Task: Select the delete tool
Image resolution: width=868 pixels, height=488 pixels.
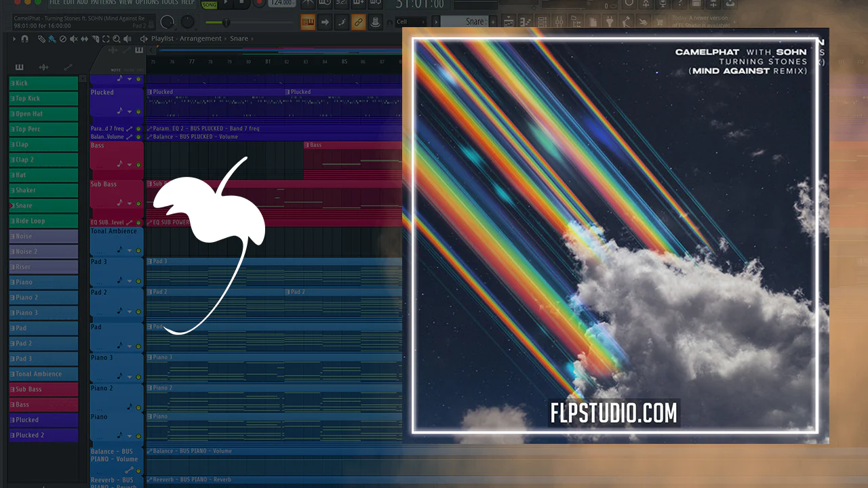Action: pos(63,39)
